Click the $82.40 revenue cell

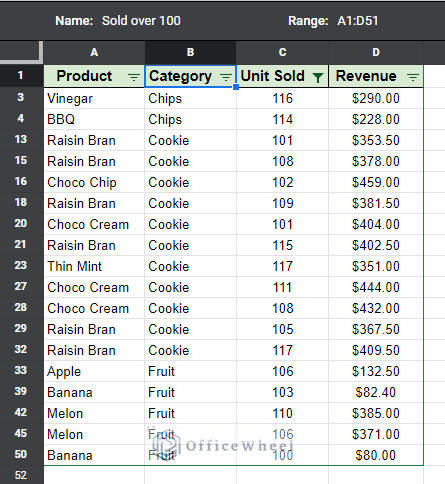click(376, 392)
